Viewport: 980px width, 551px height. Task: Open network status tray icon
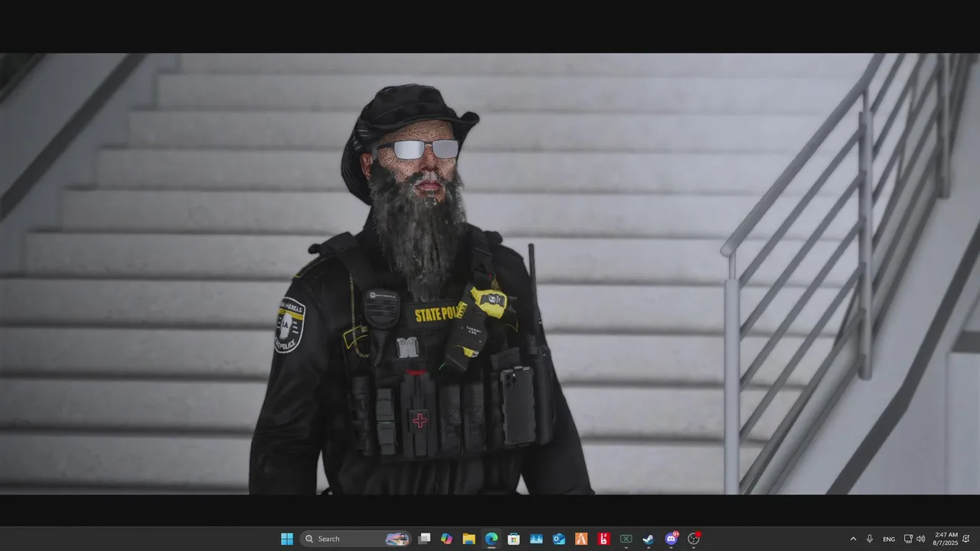click(x=908, y=539)
